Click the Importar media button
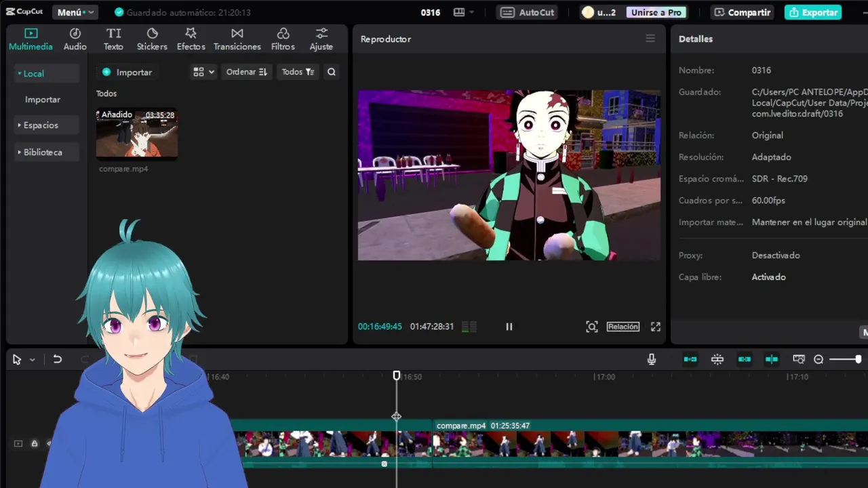The image size is (868, 488). (x=127, y=72)
